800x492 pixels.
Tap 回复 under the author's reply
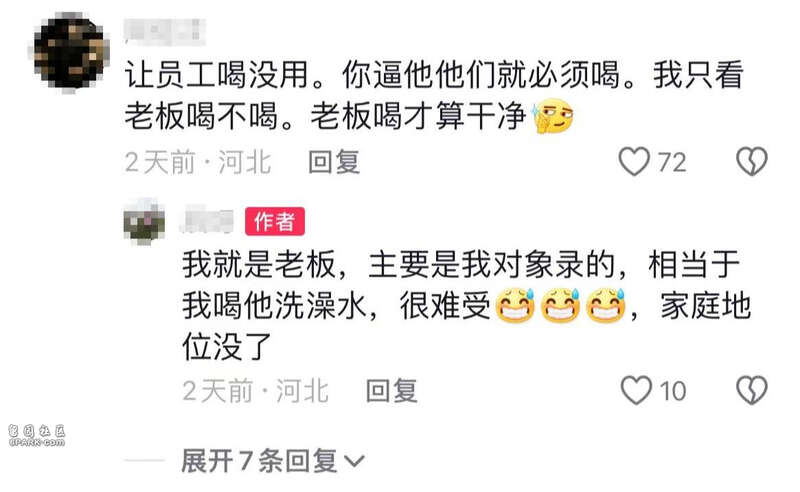tap(392, 391)
